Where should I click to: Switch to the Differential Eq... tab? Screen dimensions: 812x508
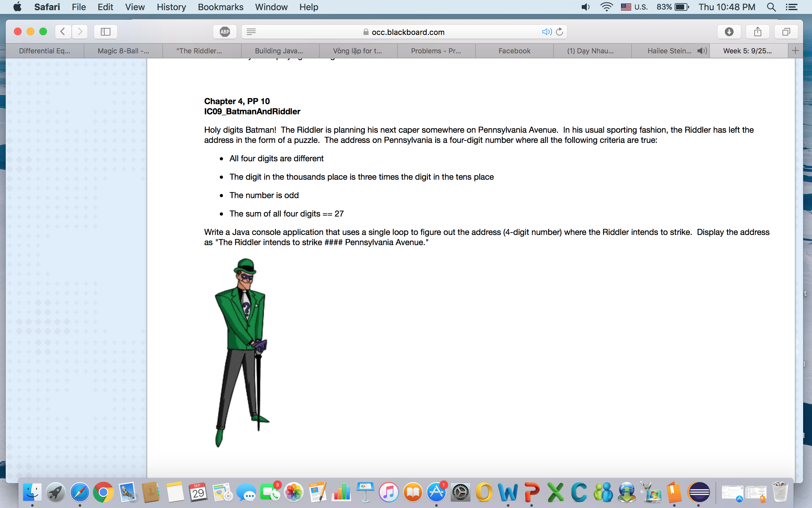[45, 51]
